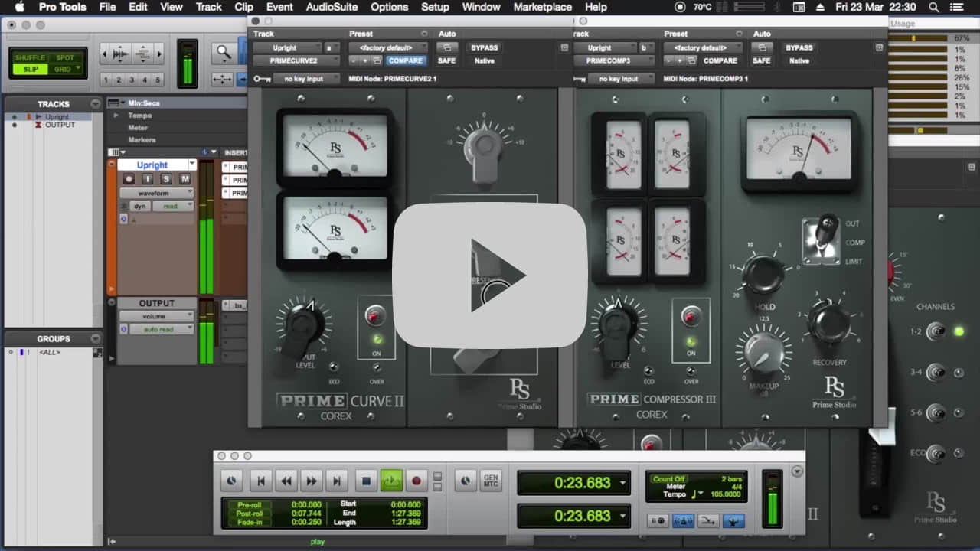Click the MAKEUP knob on Compressor III
Image resolution: width=980 pixels, height=551 pixels.
tap(764, 354)
